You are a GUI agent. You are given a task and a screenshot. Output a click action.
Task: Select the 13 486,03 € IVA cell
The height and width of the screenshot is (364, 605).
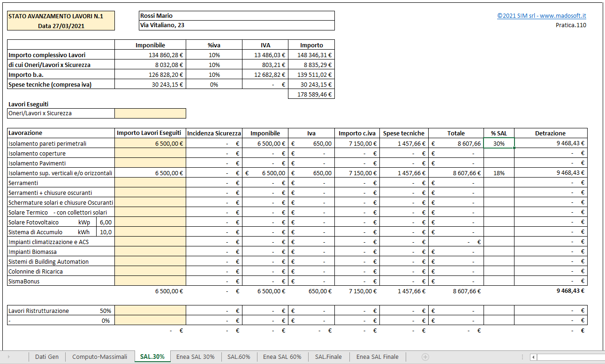[265, 55]
